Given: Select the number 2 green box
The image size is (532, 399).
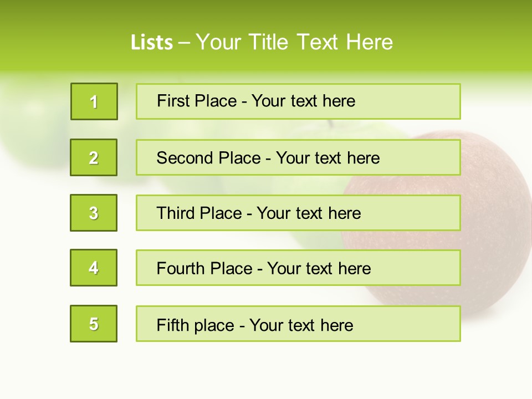Looking at the screenshot, I should [94, 157].
